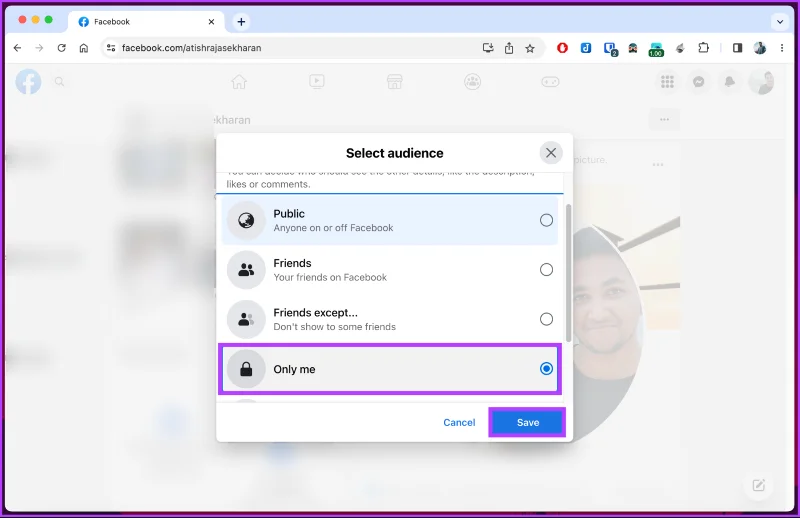The image size is (800, 518).
Task: Select the Public audience radio button
Action: [546, 220]
